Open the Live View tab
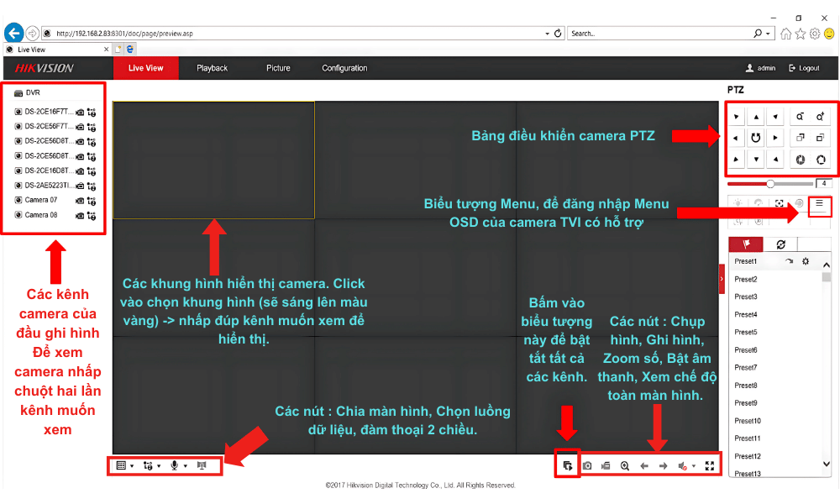 pyautogui.click(x=145, y=68)
